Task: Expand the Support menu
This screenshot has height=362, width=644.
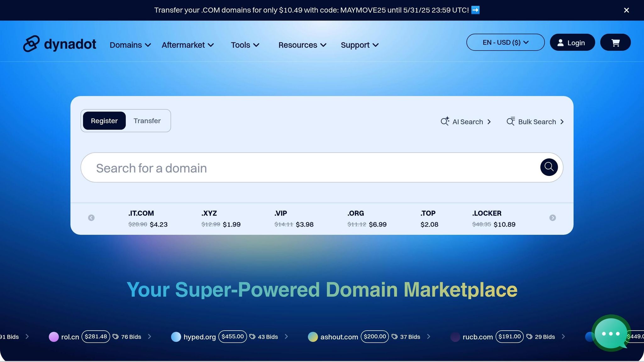Action: click(360, 45)
